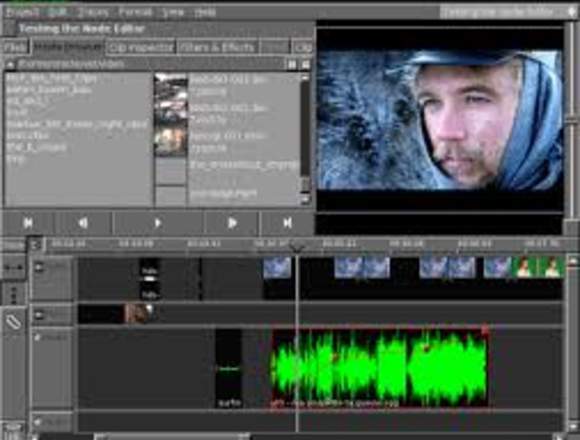Click the film icon of first video track
Viewport: 580px width, 440px height.
pyautogui.click(x=39, y=267)
